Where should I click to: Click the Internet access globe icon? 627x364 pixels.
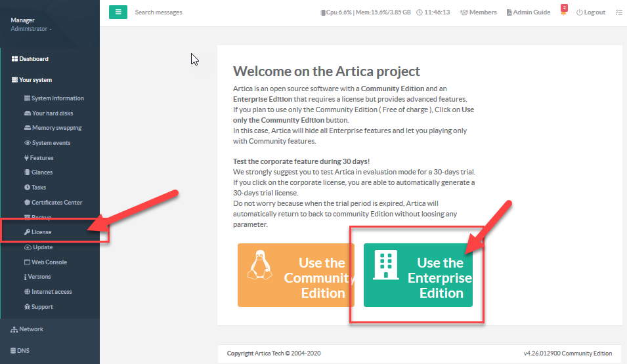coord(27,292)
